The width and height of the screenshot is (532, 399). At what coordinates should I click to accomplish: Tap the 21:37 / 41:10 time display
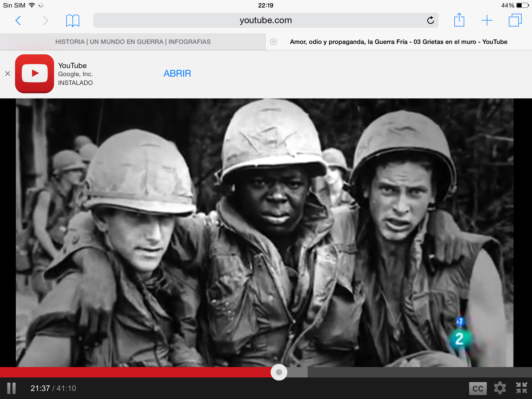(53, 388)
